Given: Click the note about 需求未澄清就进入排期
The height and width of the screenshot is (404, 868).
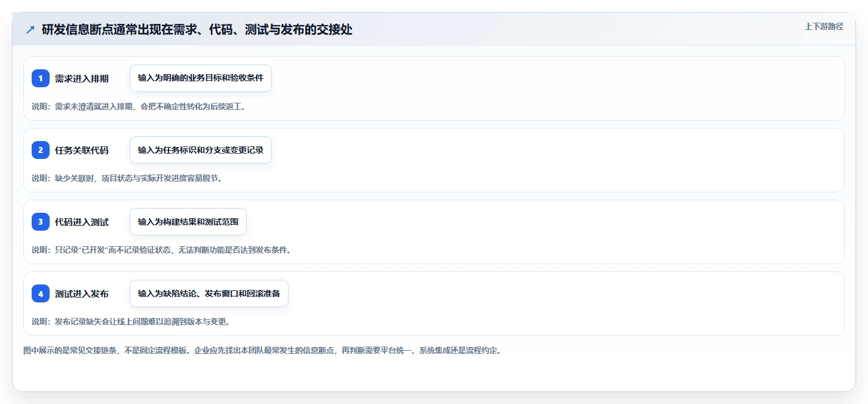Looking at the screenshot, I should pyautogui.click(x=139, y=106).
